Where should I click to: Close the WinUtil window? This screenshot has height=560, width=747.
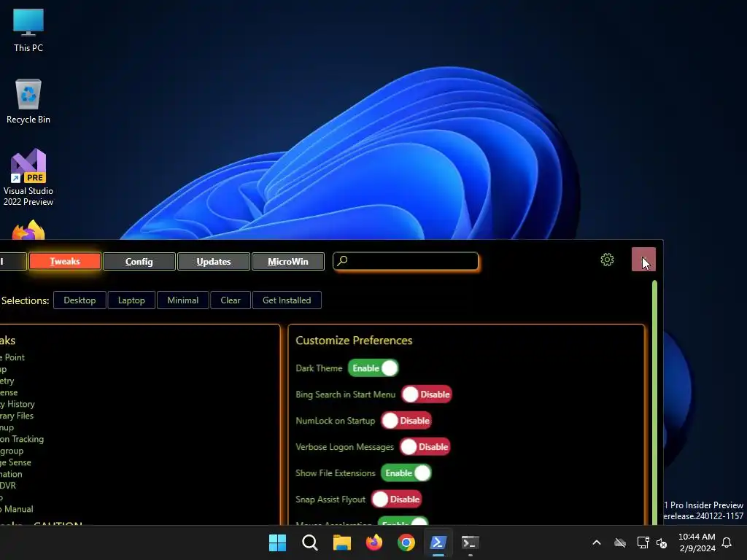[x=643, y=260]
